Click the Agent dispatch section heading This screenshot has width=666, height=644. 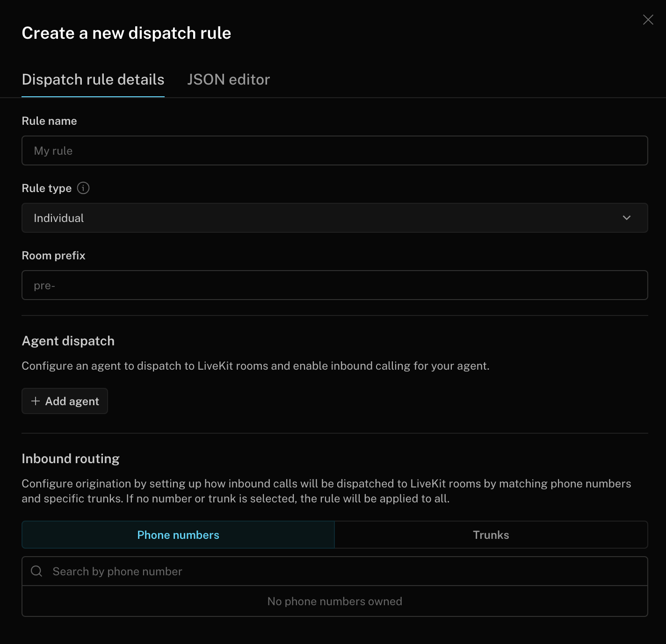pos(68,341)
